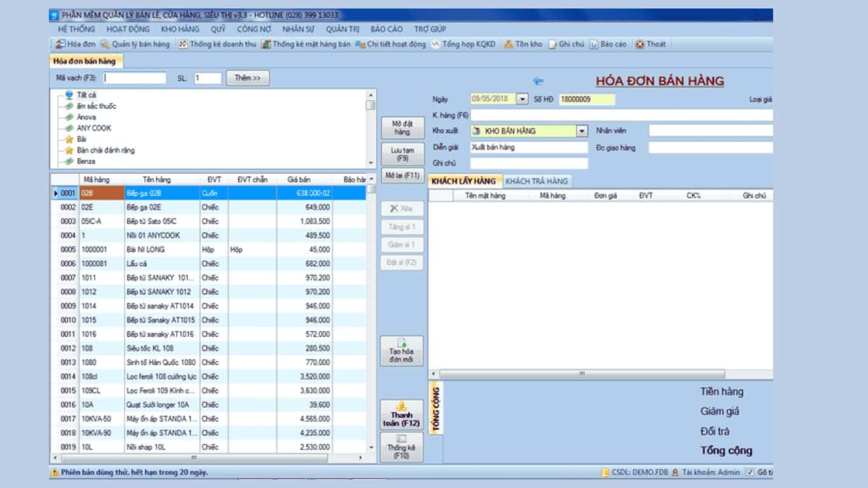
Task: Click the Thoát exit toolbar item
Action: [x=651, y=44]
